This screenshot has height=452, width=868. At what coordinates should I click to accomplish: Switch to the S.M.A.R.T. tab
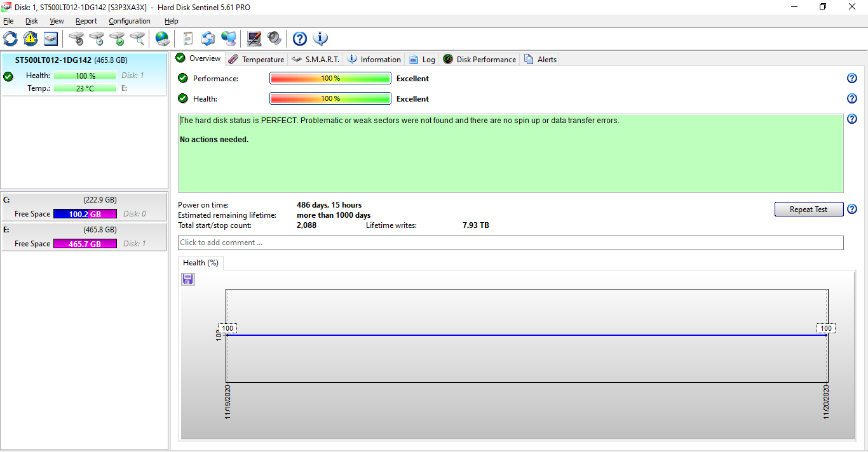click(x=316, y=59)
